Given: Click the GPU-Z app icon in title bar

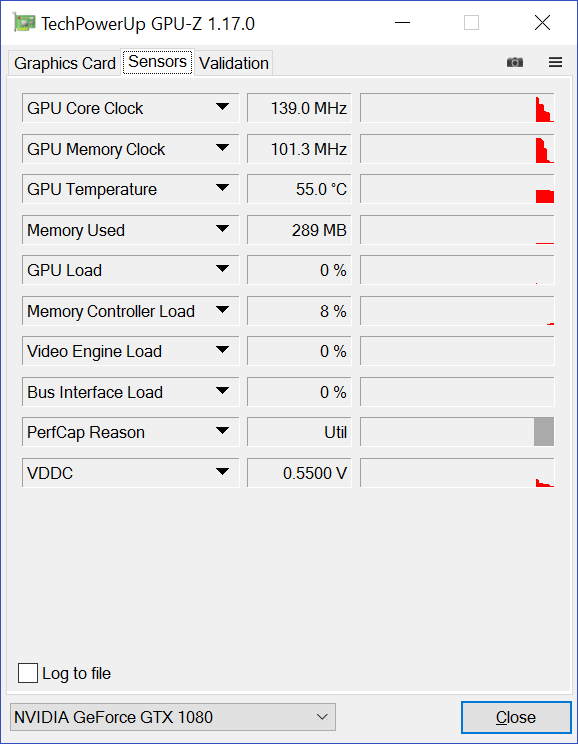Looking at the screenshot, I should pos(24,23).
